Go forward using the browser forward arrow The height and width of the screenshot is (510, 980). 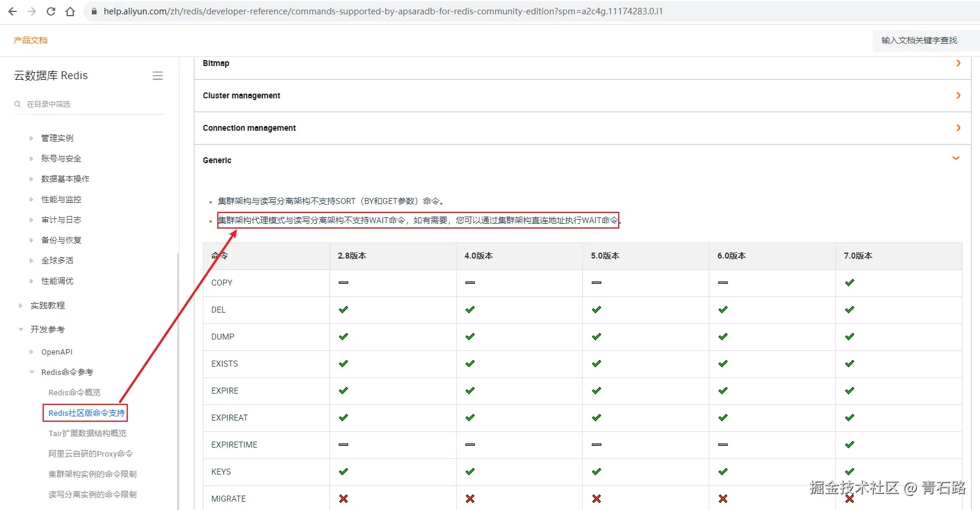pyautogui.click(x=32, y=11)
